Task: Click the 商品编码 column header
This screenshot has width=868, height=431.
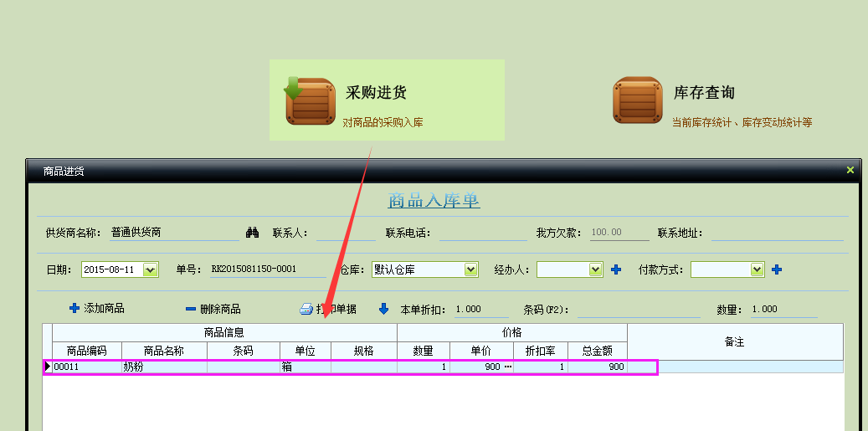Action: [x=87, y=351]
